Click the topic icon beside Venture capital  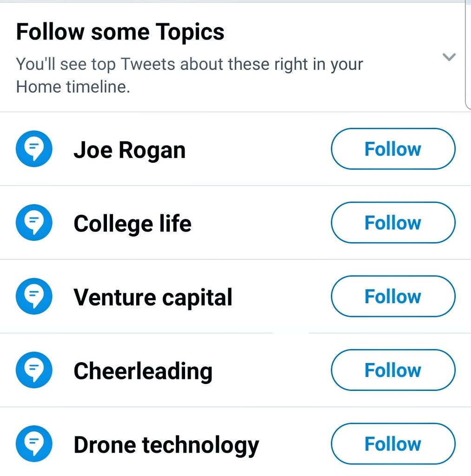[x=34, y=297]
